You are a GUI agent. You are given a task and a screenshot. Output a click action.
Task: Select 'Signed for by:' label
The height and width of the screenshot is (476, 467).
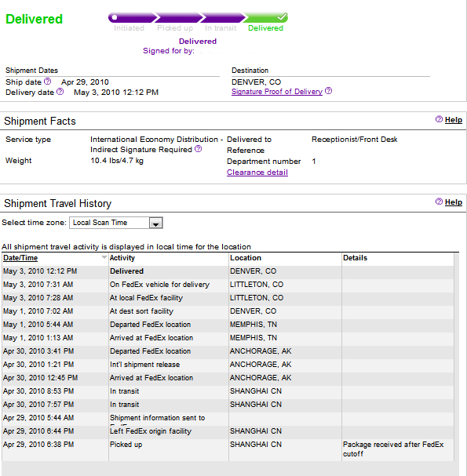coord(169,51)
